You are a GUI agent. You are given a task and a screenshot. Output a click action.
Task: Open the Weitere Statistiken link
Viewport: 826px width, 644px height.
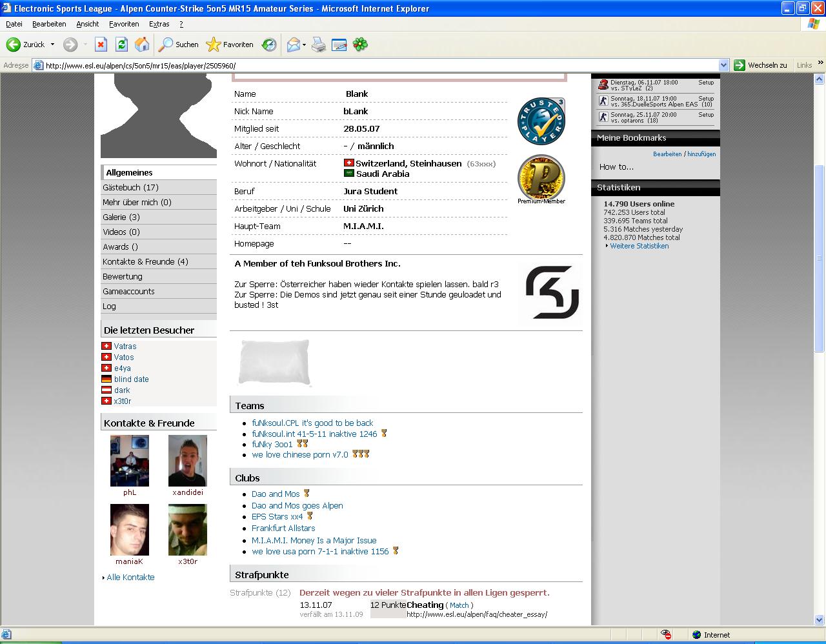[x=640, y=246]
